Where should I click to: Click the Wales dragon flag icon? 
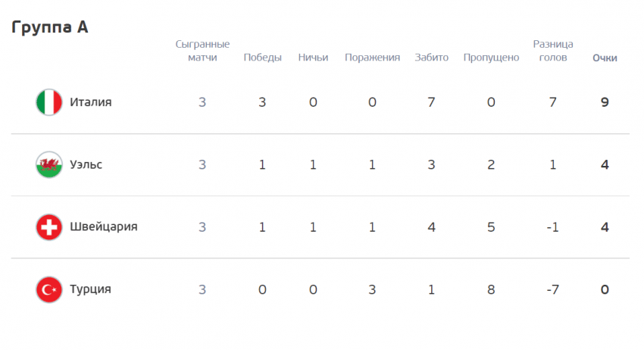(x=49, y=164)
